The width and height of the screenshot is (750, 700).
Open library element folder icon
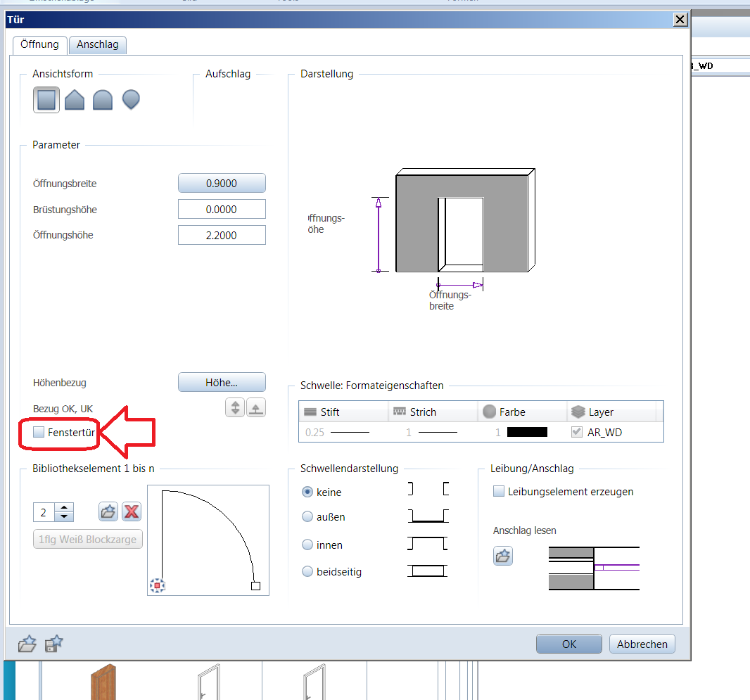(x=108, y=511)
